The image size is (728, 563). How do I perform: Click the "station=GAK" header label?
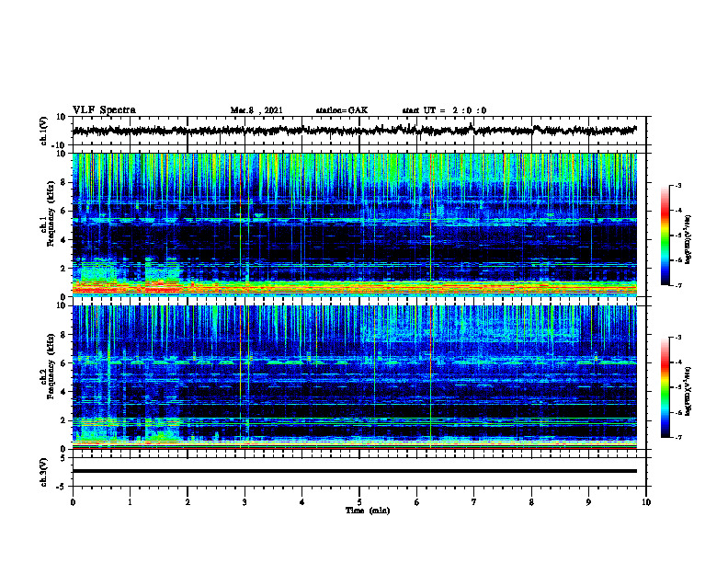coord(342,110)
